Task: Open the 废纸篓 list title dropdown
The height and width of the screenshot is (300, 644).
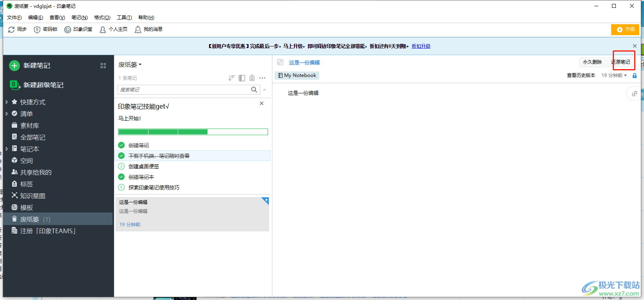Action: [x=130, y=64]
